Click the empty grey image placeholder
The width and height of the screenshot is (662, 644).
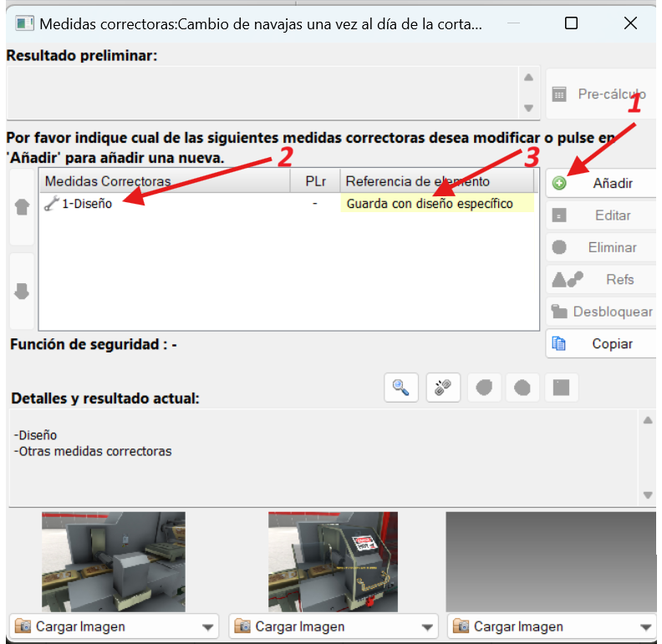pyautogui.click(x=551, y=561)
